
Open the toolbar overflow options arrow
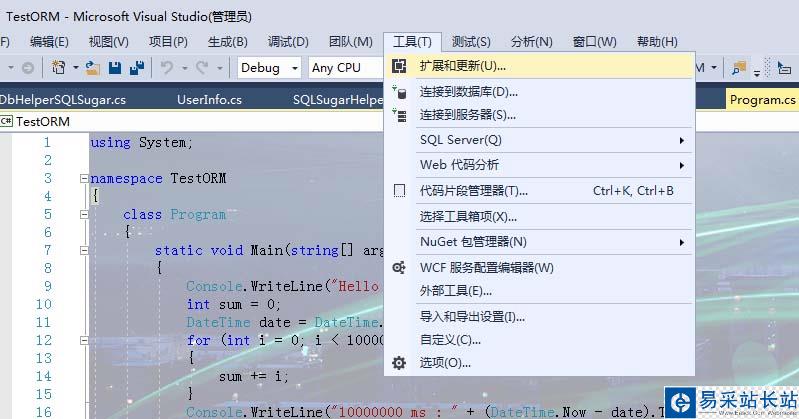[757, 72]
